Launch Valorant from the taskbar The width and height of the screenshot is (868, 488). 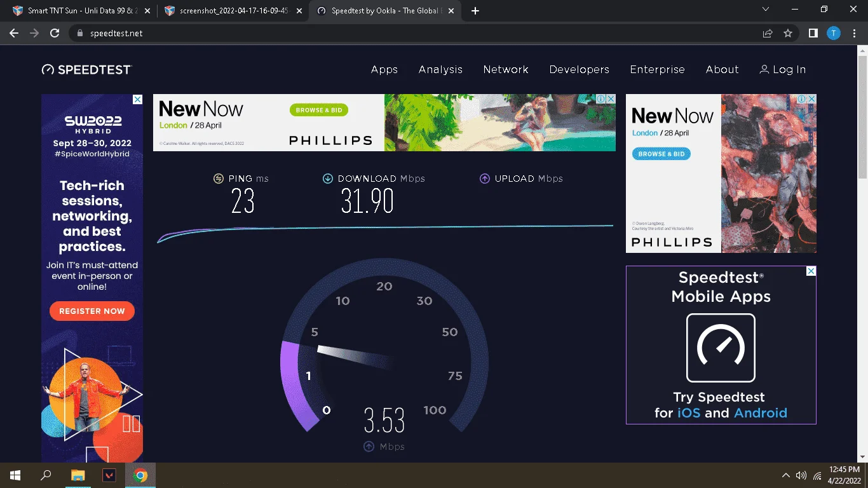click(x=109, y=475)
